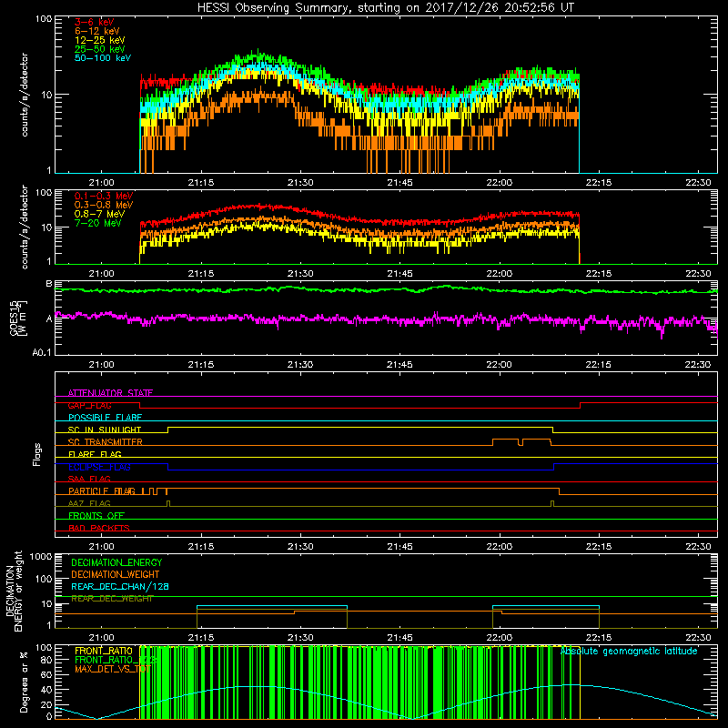Click the 22:00 tick under the Flags plot
This screenshot has width=728, height=728.
[499, 547]
